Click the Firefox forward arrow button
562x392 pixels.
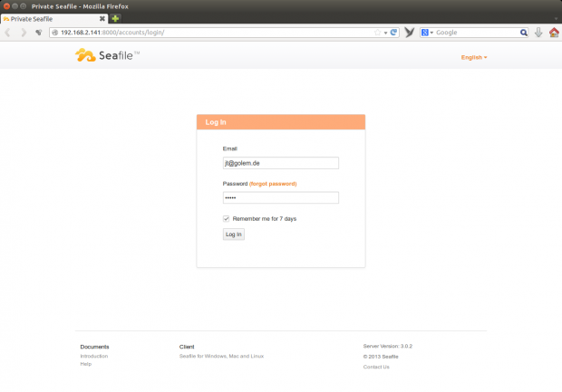(24, 33)
